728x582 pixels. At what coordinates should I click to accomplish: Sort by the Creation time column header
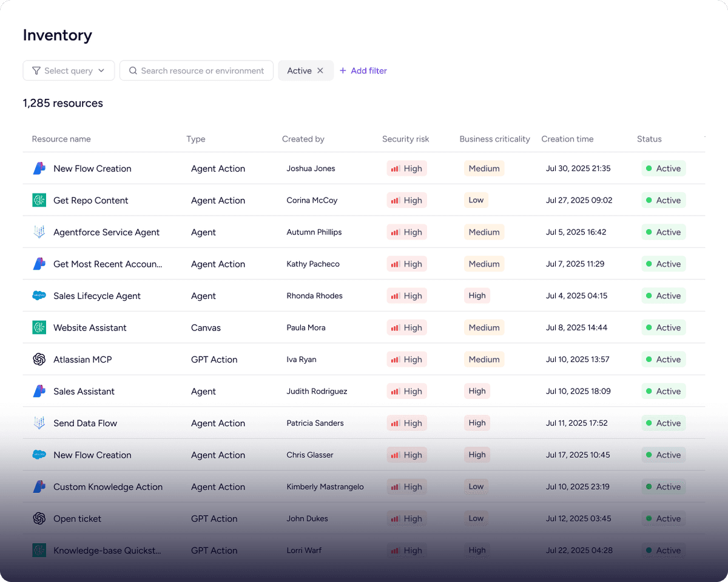[567, 139]
